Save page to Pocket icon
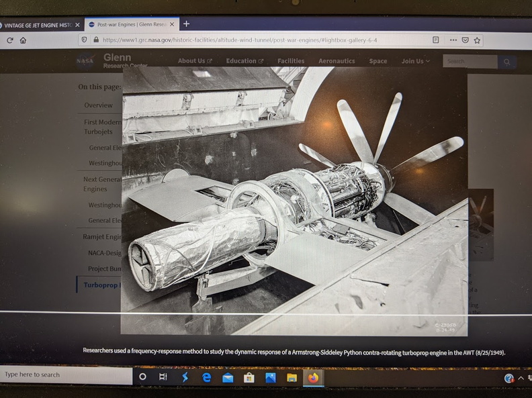Image resolution: width=532 pixels, height=398 pixels. [x=465, y=40]
